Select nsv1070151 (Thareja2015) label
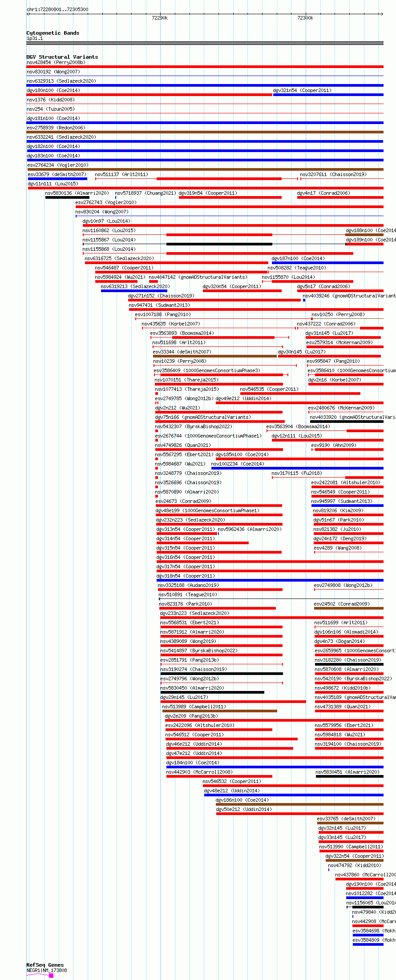Viewport: 396px width, 980px height. pos(186,380)
